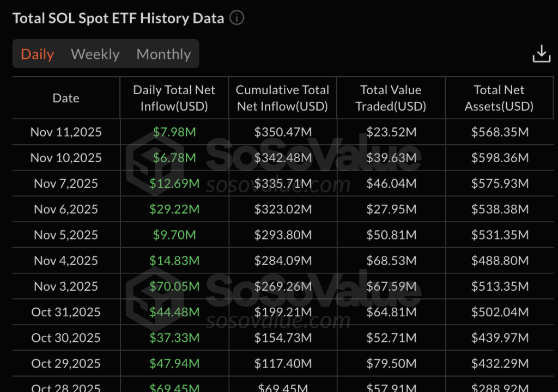
Task: Click the Cumulative Total Net Inflow header
Action: (282, 98)
